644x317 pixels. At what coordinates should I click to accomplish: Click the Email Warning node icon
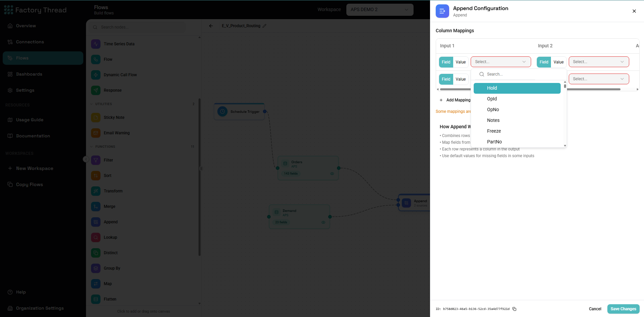(x=96, y=133)
